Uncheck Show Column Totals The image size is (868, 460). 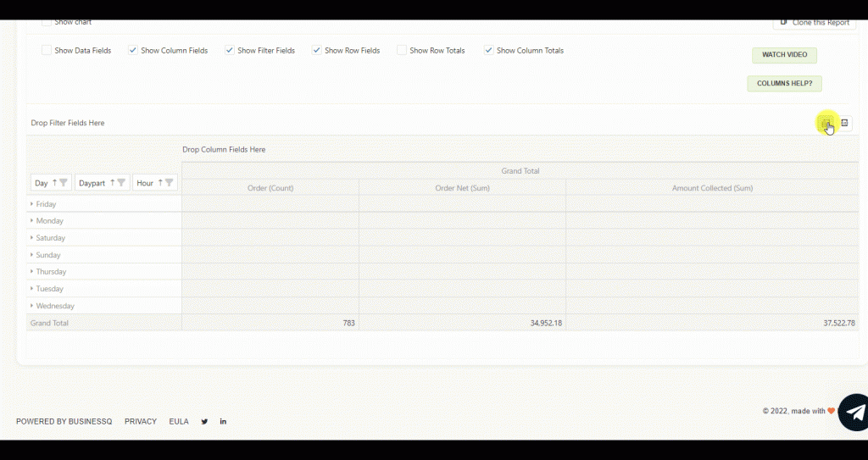[489, 50]
